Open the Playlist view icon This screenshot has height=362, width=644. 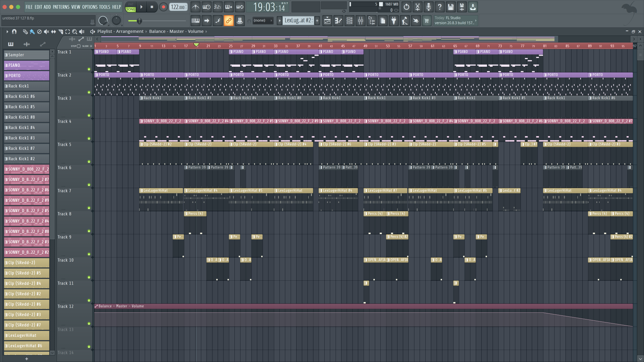(x=327, y=21)
